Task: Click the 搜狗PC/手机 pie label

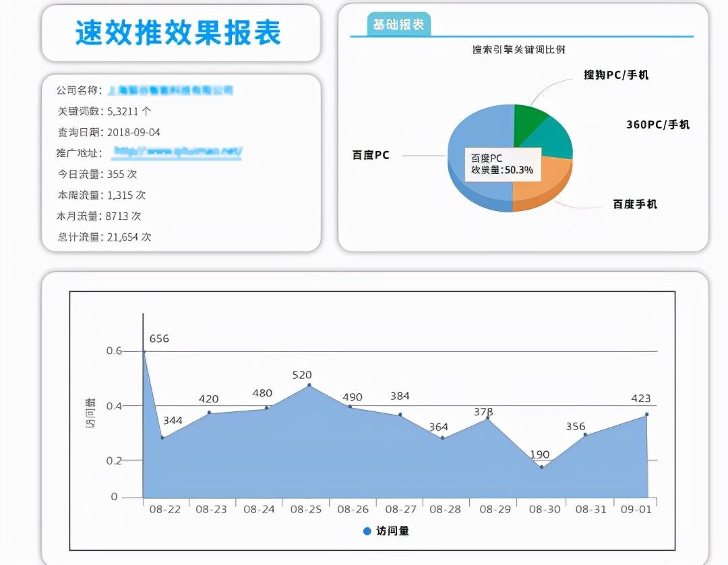Action: tap(615, 75)
